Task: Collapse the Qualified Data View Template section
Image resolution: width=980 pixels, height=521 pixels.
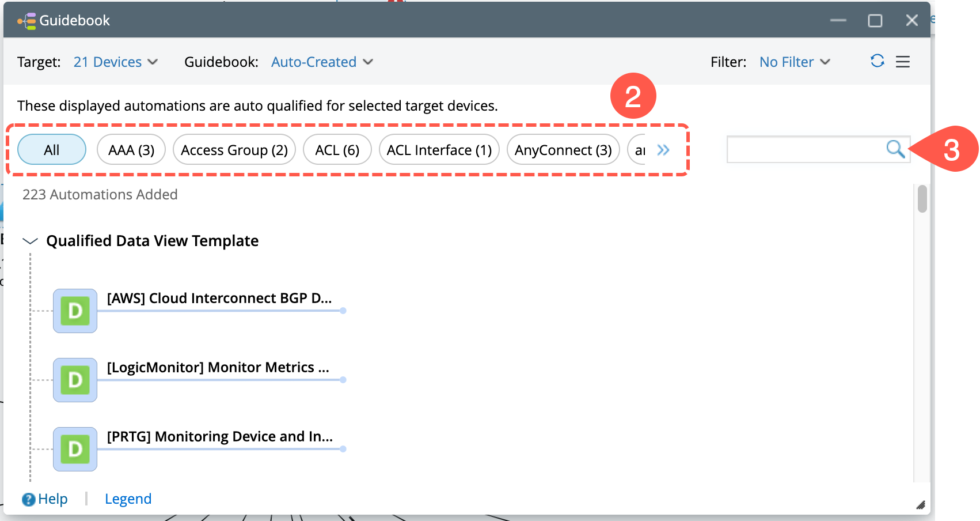Action: coord(30,241)
